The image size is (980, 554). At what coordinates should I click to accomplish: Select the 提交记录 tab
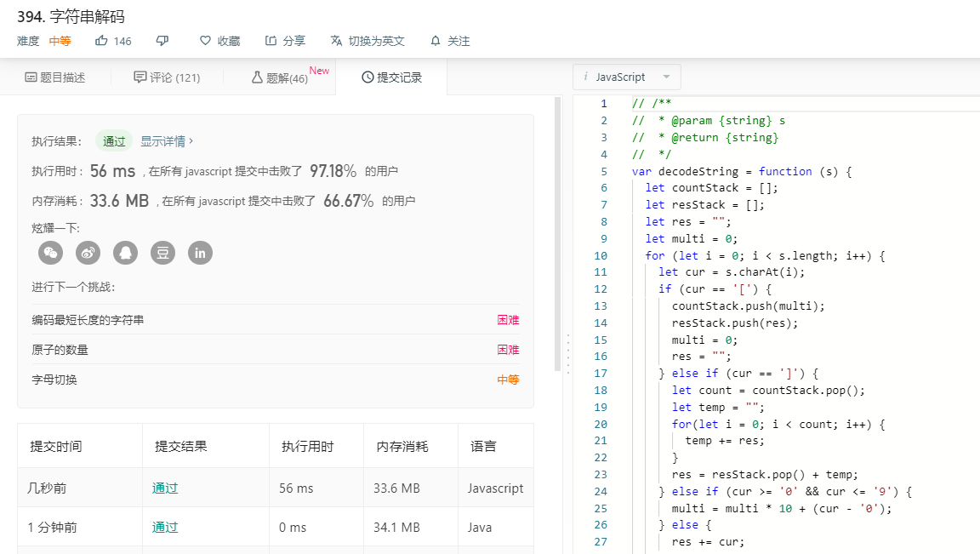point(392,77)
